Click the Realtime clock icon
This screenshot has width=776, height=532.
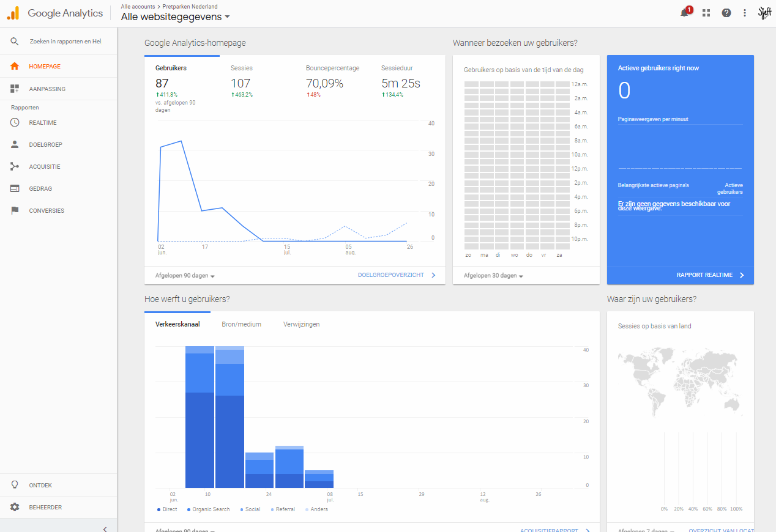(x=15, y=123)
